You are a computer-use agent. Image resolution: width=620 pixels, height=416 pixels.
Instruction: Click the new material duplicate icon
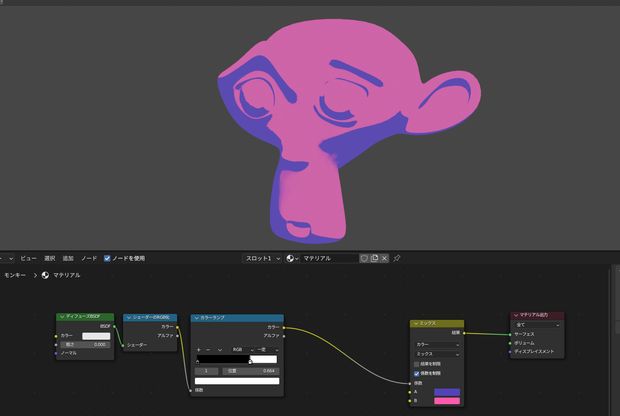tap(374, 258)
